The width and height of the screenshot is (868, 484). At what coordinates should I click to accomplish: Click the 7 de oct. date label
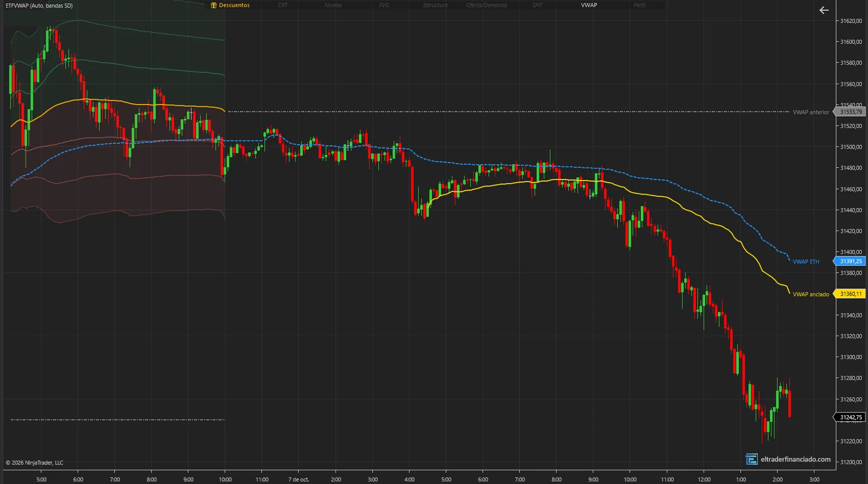[298, 480]
